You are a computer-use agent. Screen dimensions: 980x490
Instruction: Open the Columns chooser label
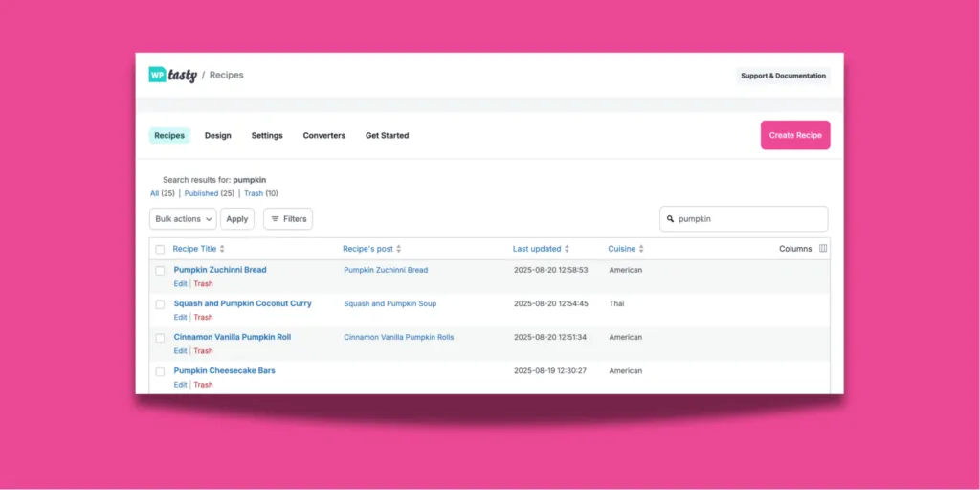[x=795, y=249]
